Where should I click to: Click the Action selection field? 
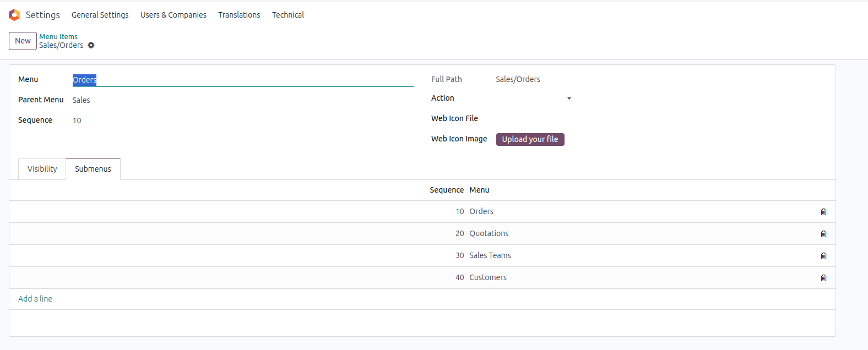(534, 98)
